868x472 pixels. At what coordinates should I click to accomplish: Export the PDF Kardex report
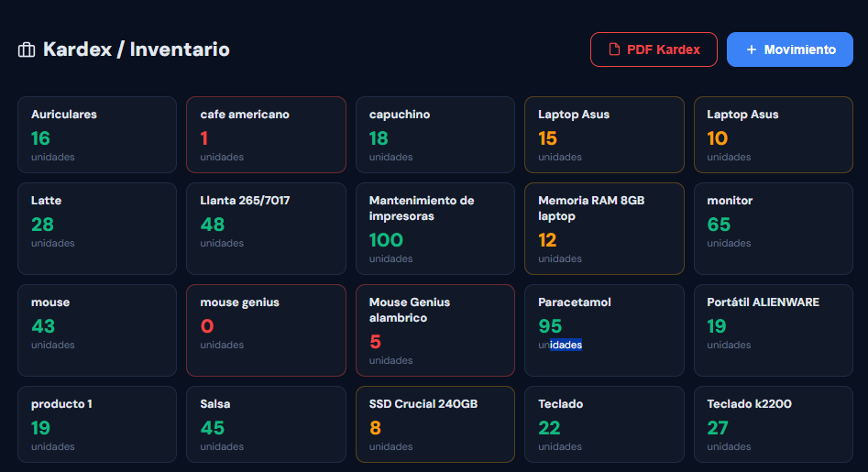click(x=654, y=49)
